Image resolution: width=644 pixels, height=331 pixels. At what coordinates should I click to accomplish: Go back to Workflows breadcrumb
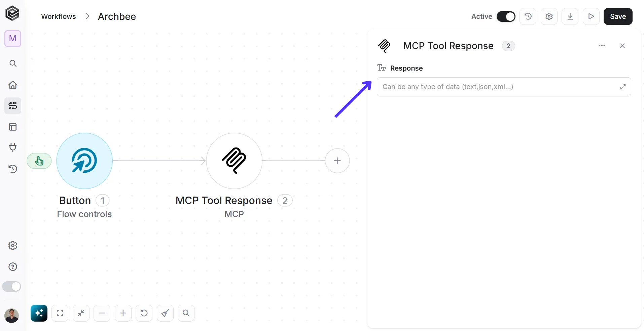point(59,16)
